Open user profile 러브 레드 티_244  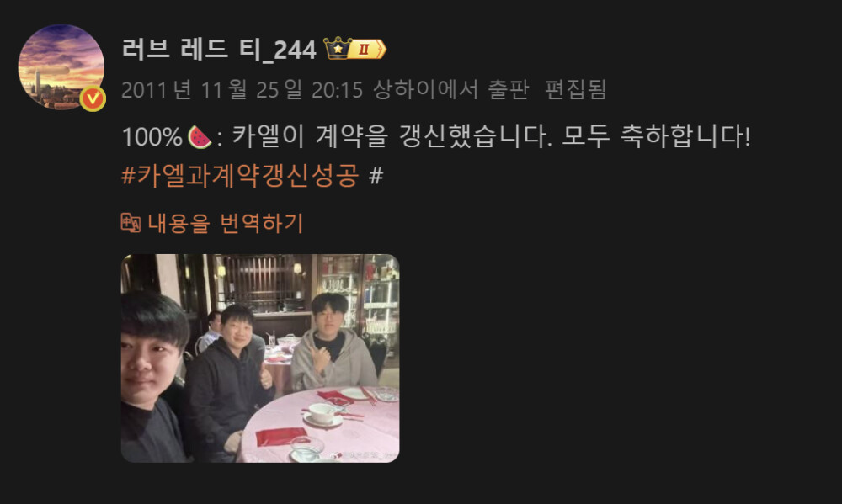tap(219, 50)
